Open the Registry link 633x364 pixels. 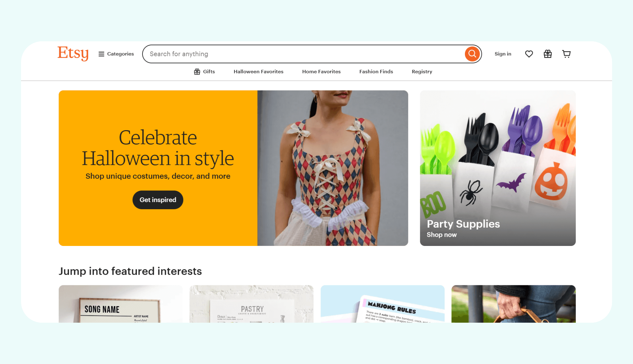click(422, 71)
